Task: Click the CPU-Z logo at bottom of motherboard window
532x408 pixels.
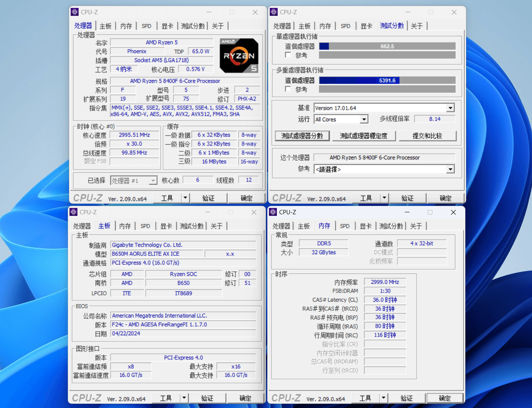Action: pyautogui.click(x=87, y=398)
